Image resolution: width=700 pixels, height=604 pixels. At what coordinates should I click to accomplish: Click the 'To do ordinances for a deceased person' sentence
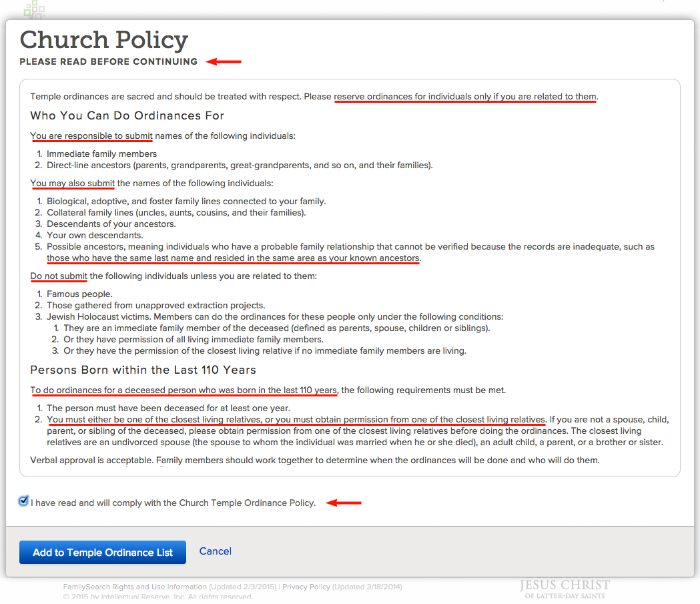point(268,390)
